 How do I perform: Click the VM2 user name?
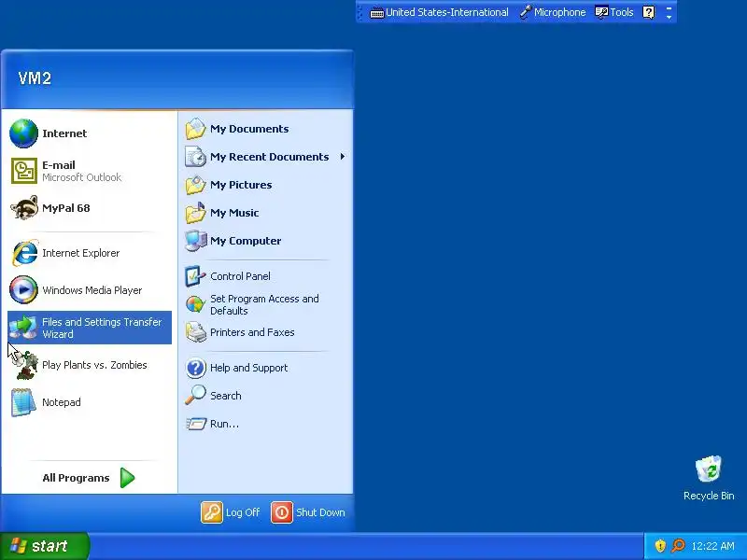(x=35, y=78)
